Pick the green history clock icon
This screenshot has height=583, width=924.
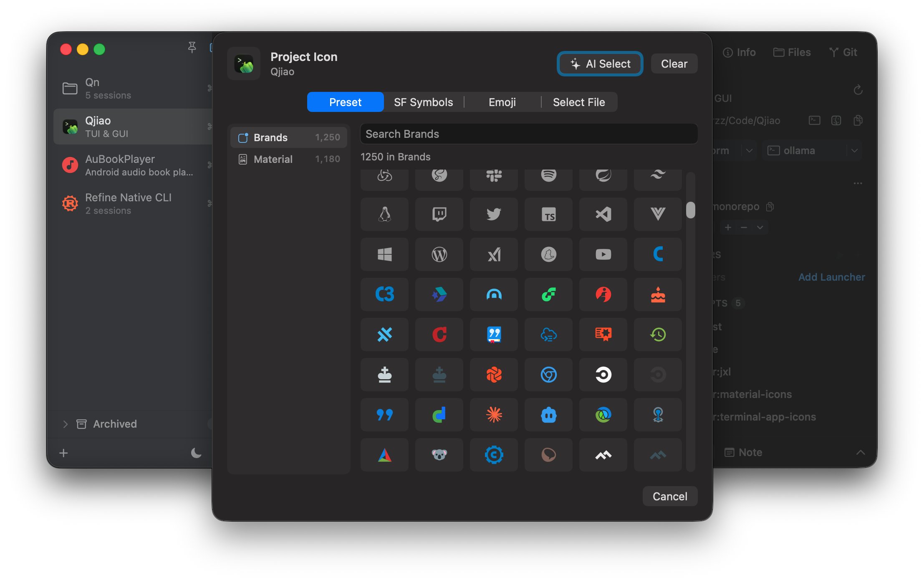coord(658,335)
